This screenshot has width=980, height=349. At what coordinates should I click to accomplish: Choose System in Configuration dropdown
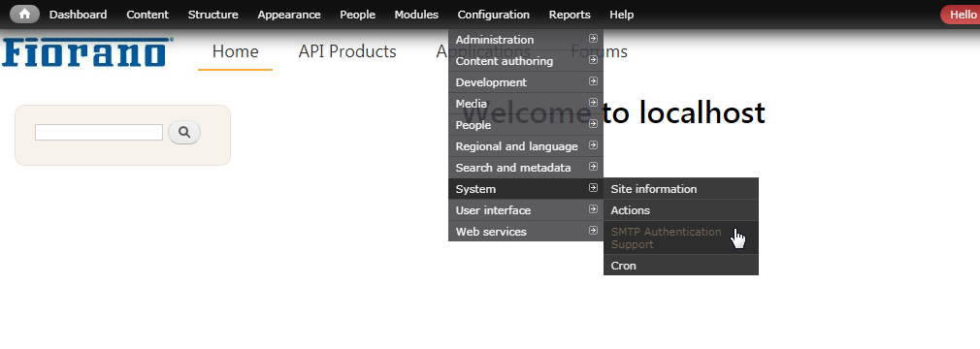pos(526,188)
